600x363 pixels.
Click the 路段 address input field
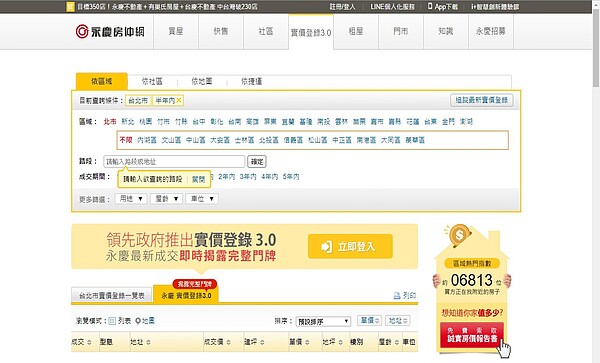coord(174,161)
